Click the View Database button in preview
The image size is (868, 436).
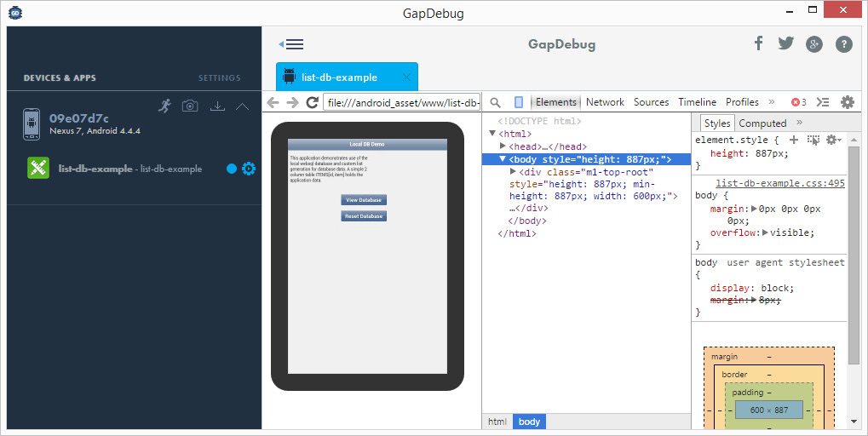(x=364, y=200)
